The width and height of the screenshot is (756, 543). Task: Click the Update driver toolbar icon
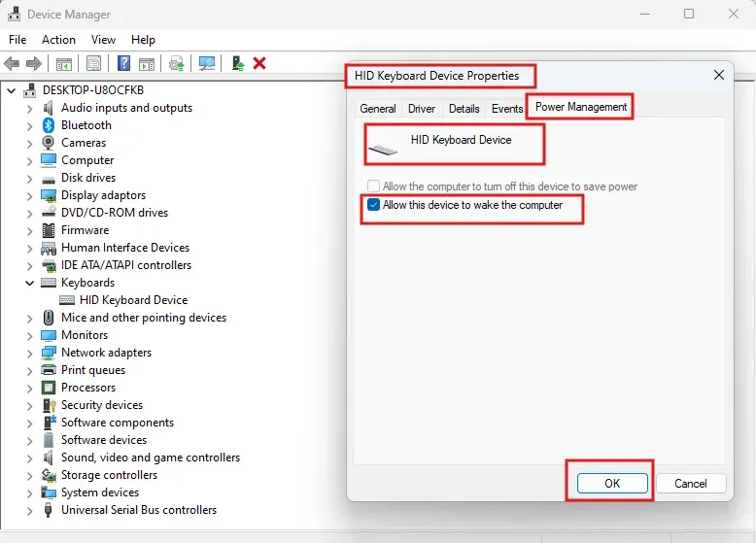(177, 63)
